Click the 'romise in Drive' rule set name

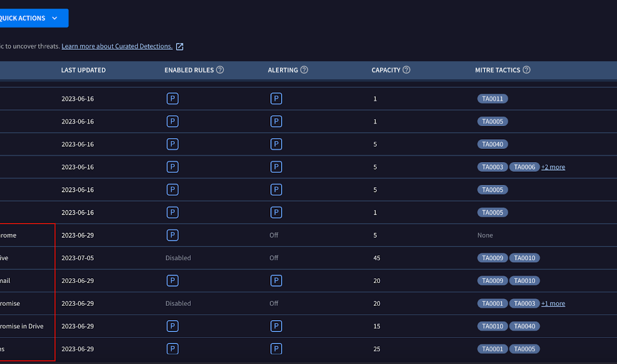coord(22,326)
